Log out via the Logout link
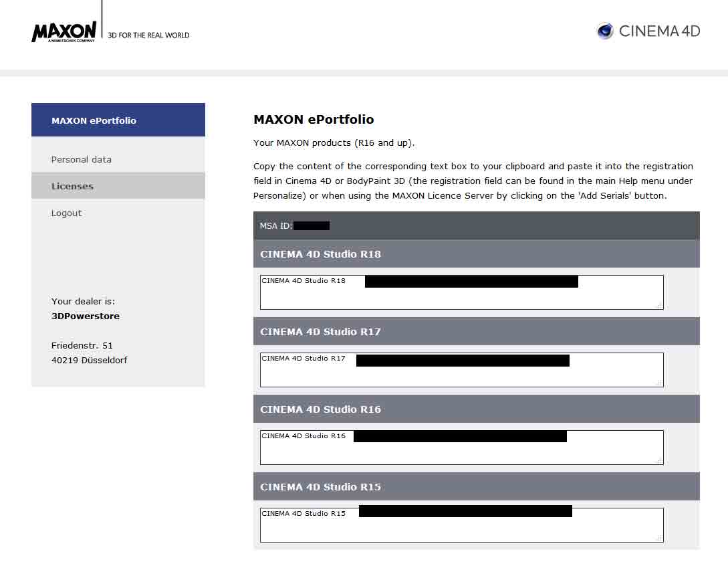Screen dimensions: 728x578 (x=66, y=213)
